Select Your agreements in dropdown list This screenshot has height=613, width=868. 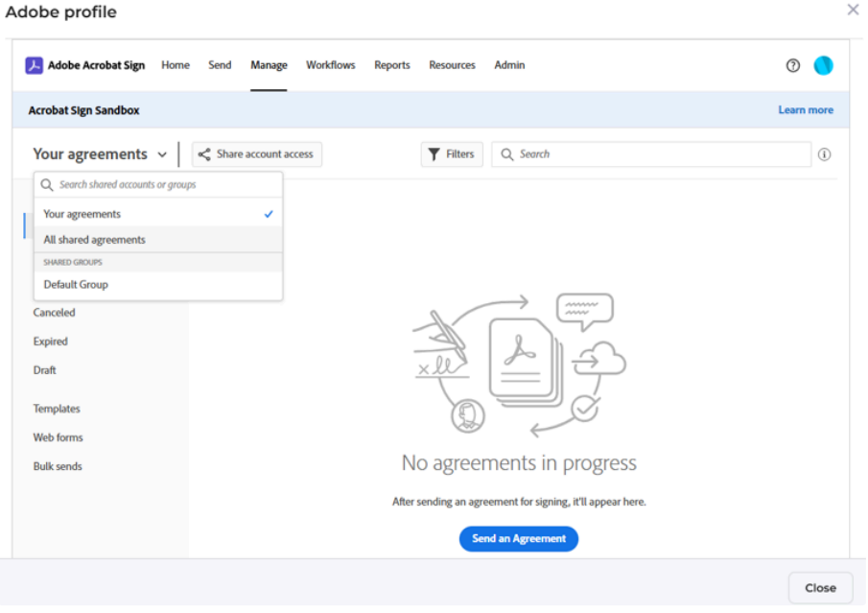[158, 214]
